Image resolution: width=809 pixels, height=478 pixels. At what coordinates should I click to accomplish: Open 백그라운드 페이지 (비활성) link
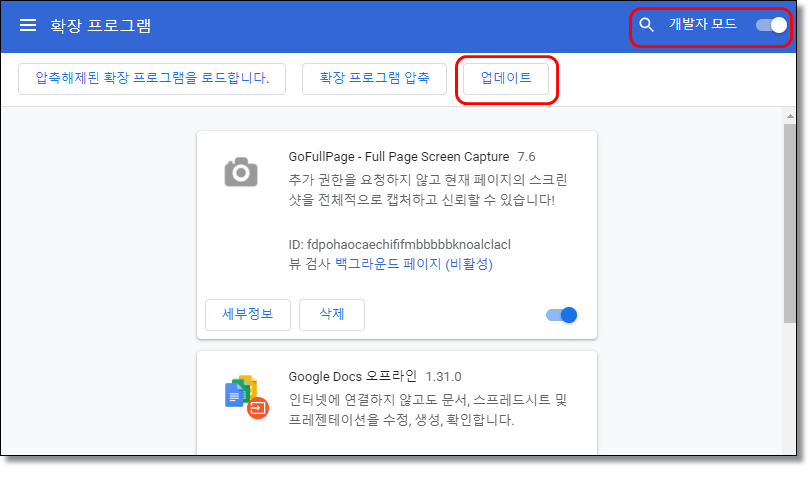(414, 264)
